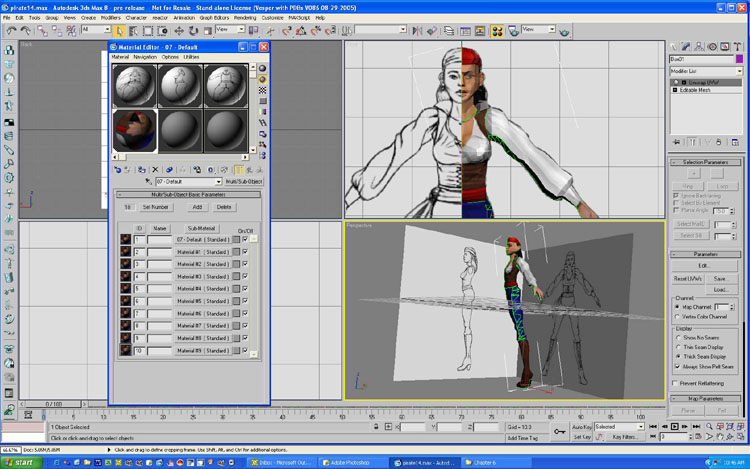The height and width of the screenshot is (469, 750).
Task: Select Thin Seam Display radio option
Action: point(678,347)
